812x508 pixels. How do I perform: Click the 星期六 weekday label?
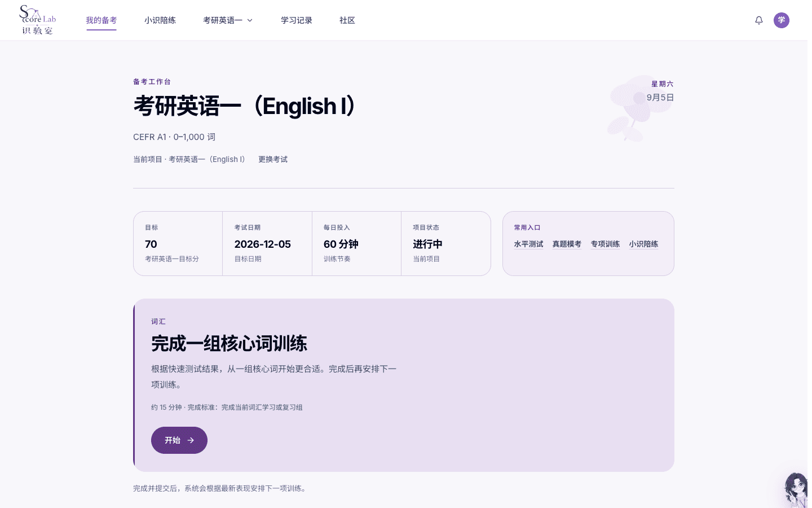pyautogui.click(x=663, y=84)
